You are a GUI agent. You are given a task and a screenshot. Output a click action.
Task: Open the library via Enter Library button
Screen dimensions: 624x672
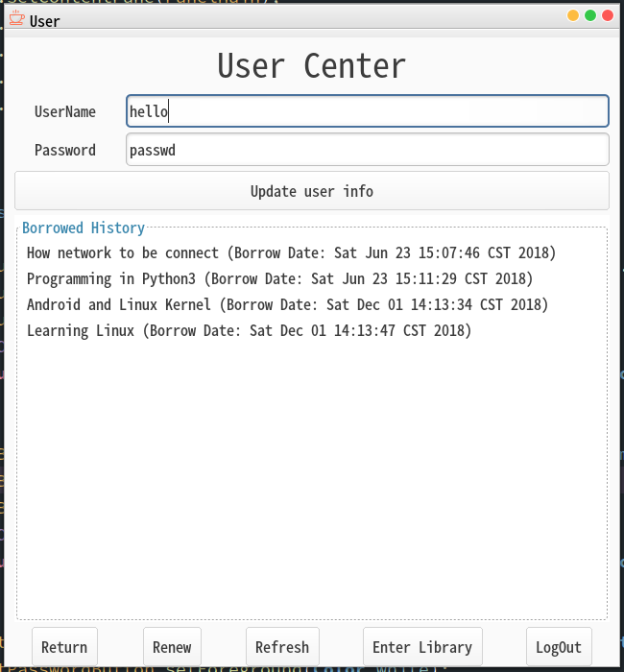click(422, 647)
